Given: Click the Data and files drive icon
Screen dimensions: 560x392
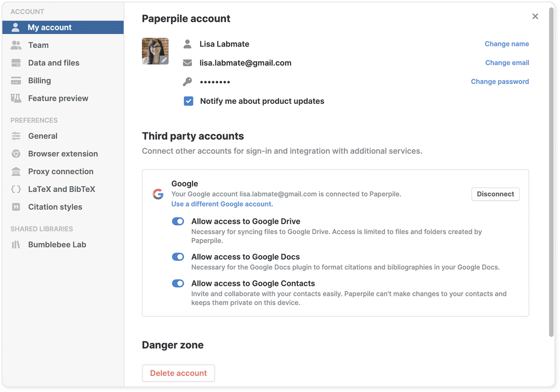Looking at the screenshot, I should point(16,63).
